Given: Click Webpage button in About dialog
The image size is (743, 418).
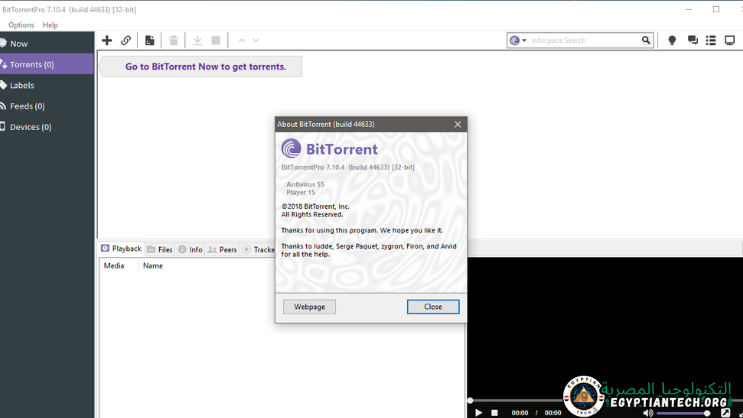Looking at the screenshot, I should click(309, 307).
